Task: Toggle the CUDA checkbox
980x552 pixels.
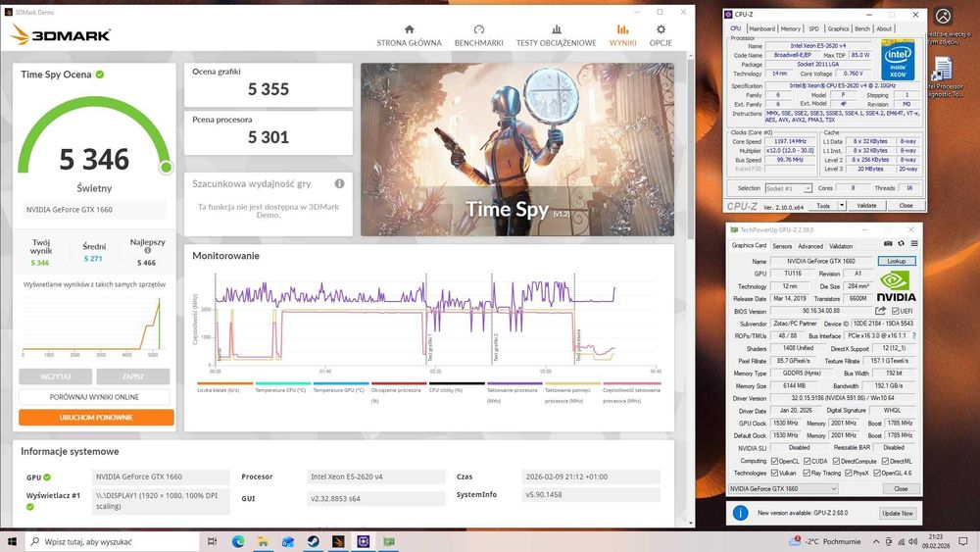Action: click(807, 462)
